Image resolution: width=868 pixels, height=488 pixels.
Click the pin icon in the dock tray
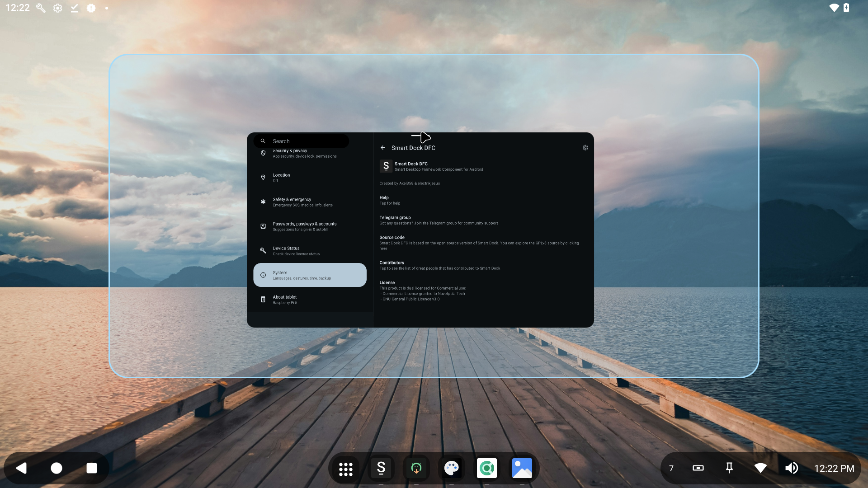coord(729,468)
